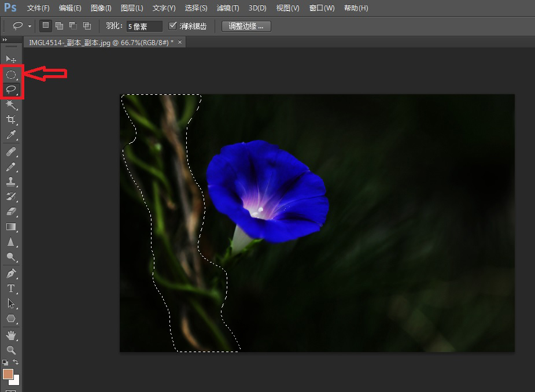Open the Lasso tool preset picker arrow

coord(29,27)
